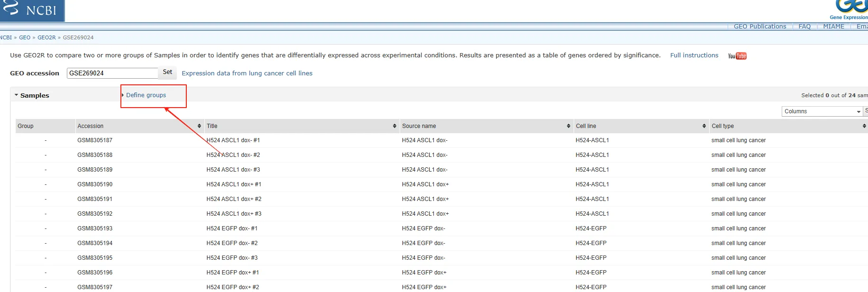Sort table by Title column arrows
The height and width of the screenshot is (292, 868).
(394, 126)
